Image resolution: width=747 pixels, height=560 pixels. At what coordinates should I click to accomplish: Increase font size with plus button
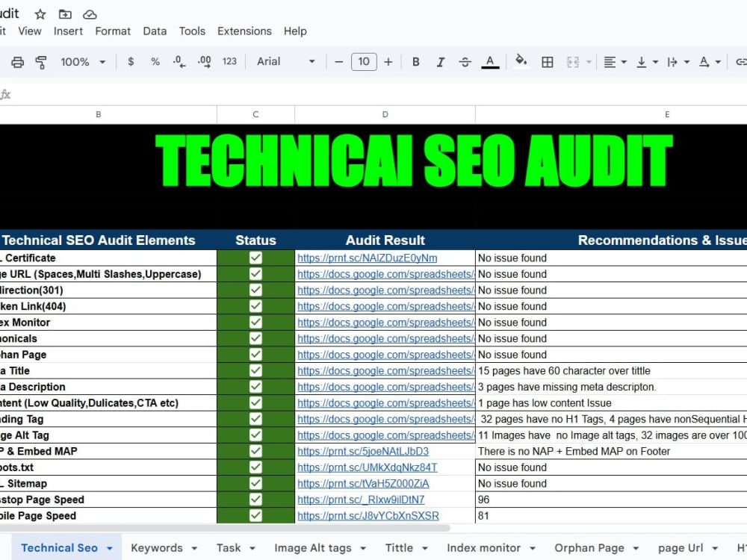388,62
